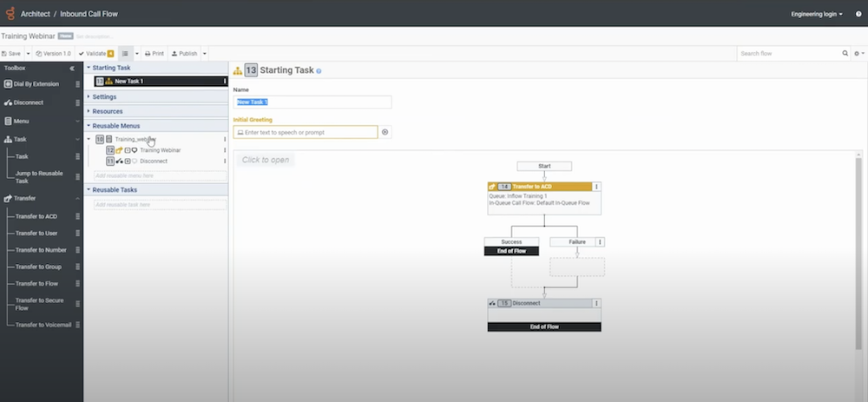The width and height of the screenshot is (868, 402).
Task: Expand the Resources section
Action: [x=89, y=111]
